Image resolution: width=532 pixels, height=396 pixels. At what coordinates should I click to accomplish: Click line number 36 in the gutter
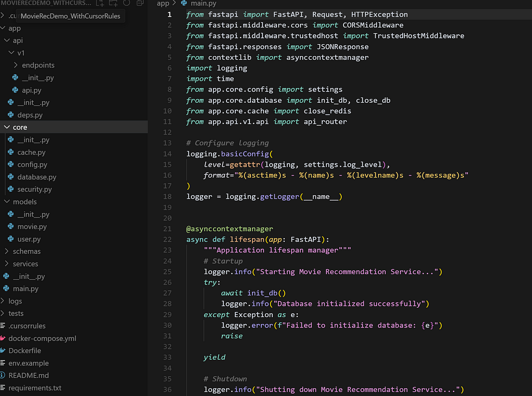[167, 390]
